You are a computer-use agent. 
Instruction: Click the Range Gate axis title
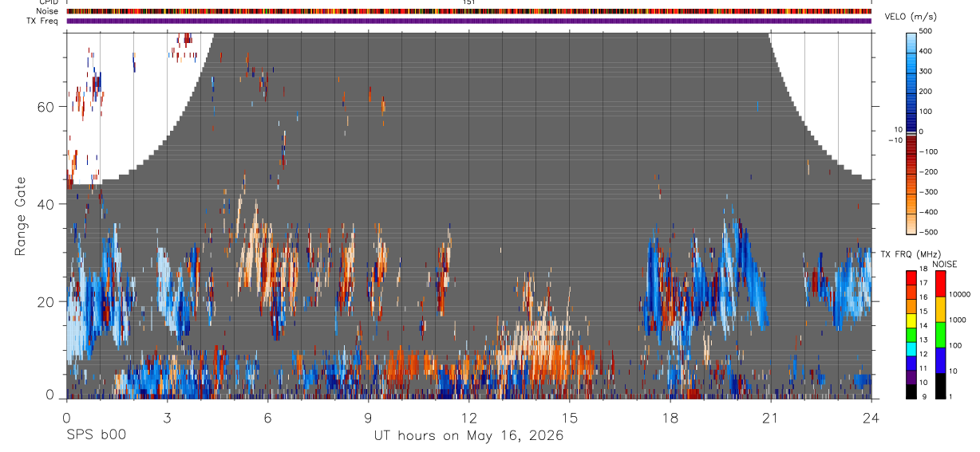20,216
